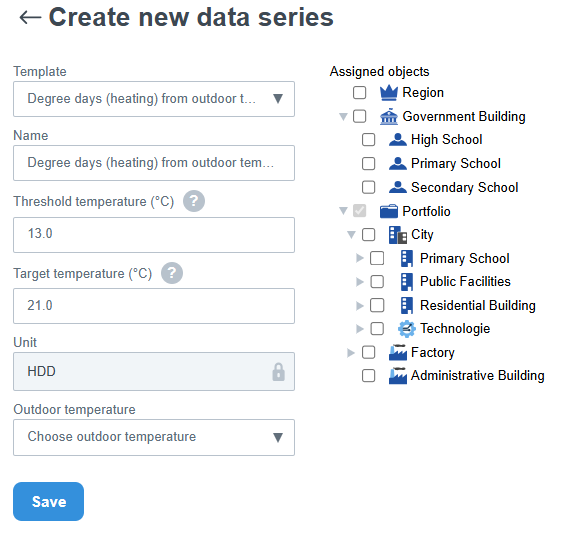Click the Region crown icon
The image size is (564, 534).
coord(389,93)
